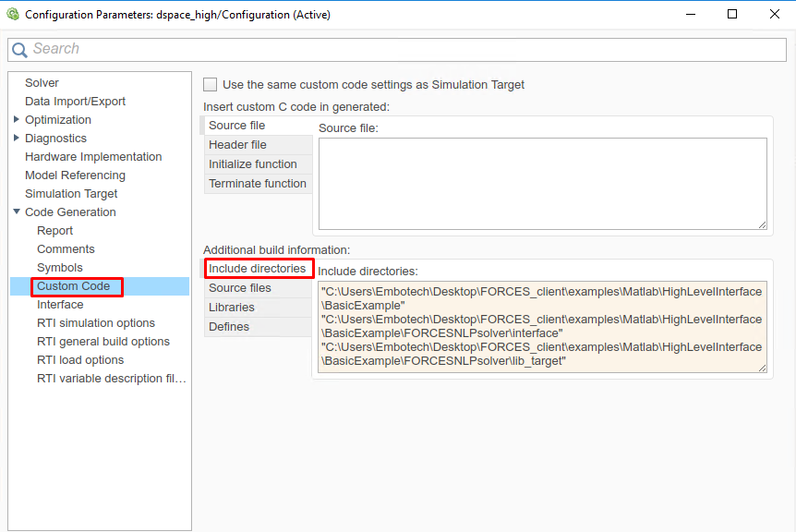The image size is (796, 532).
Task: Select the Defines tab
Action: 229,327
